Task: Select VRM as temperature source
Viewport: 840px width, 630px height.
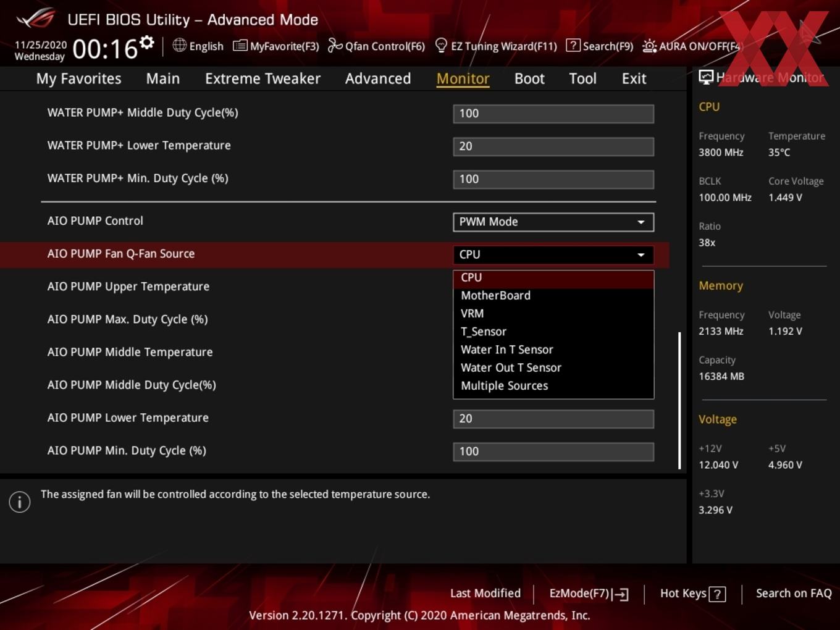Action: [553, 314]
